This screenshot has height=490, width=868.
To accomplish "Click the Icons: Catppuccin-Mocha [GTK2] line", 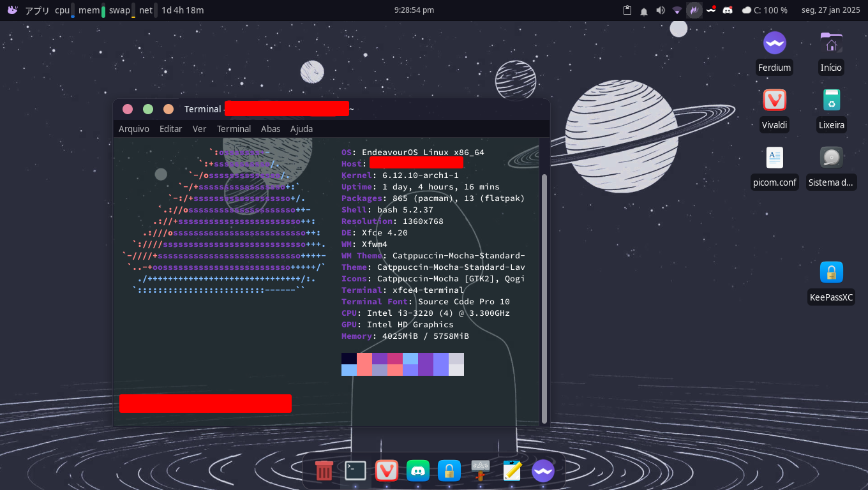I will tap(433, 279).
